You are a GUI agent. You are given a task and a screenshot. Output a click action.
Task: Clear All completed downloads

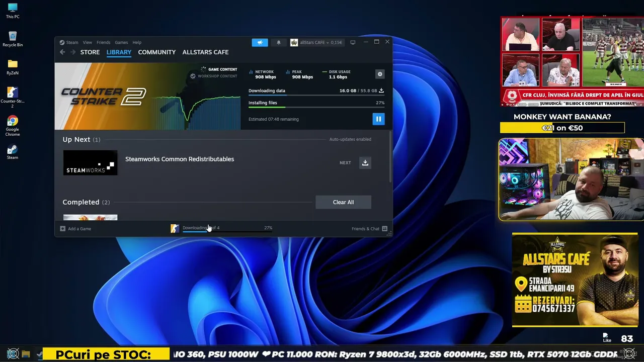point(343,202)
